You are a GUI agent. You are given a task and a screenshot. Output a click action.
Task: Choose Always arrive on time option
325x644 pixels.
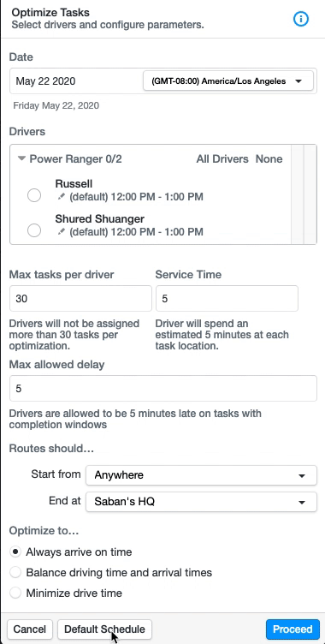pyautogui.click(x=15, y=552)
